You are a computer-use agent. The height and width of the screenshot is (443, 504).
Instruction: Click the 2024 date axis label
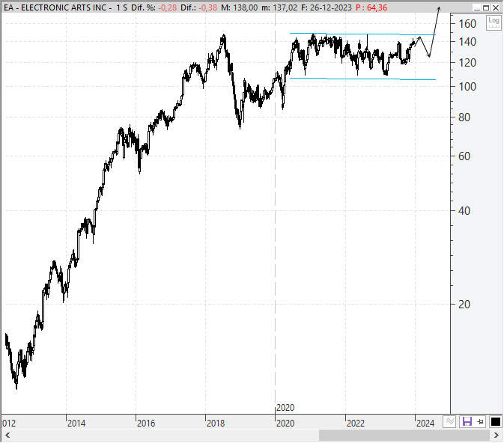point(425,424)
